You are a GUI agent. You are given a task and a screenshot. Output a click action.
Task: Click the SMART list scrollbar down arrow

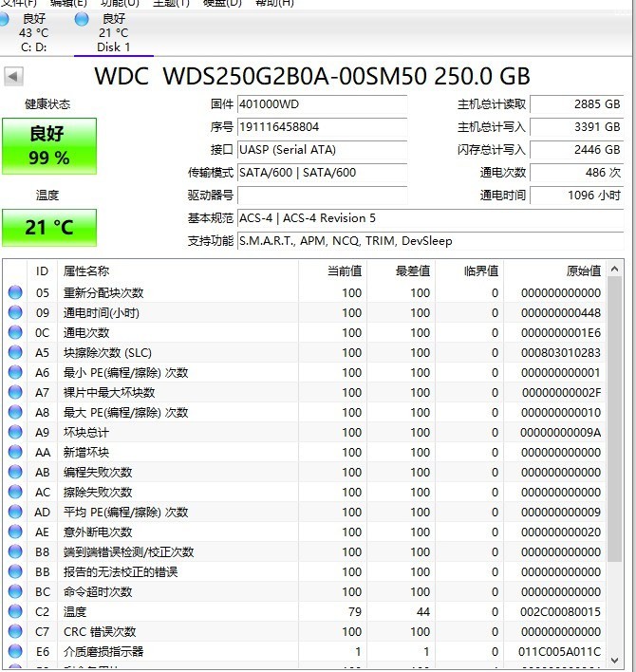[614, 661]
